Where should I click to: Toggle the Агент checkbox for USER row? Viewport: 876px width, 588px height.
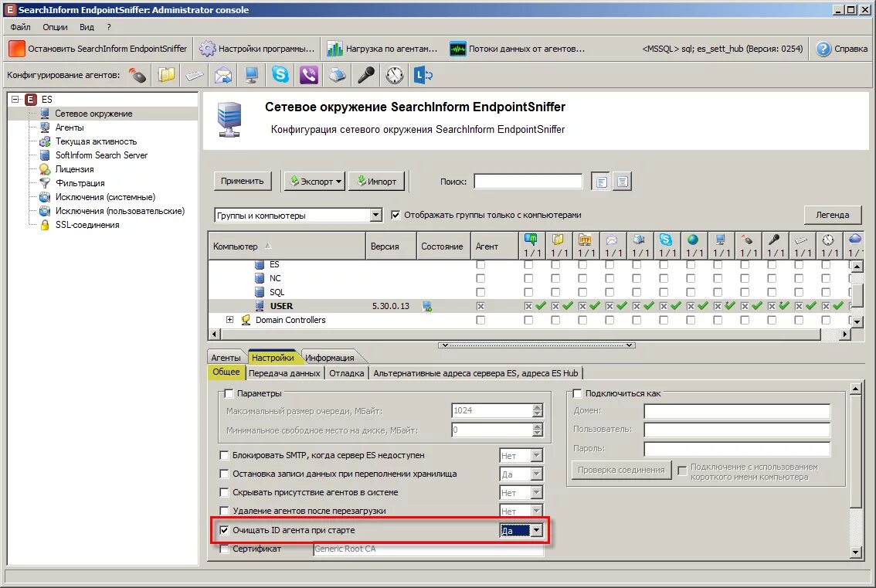(480, 306)
